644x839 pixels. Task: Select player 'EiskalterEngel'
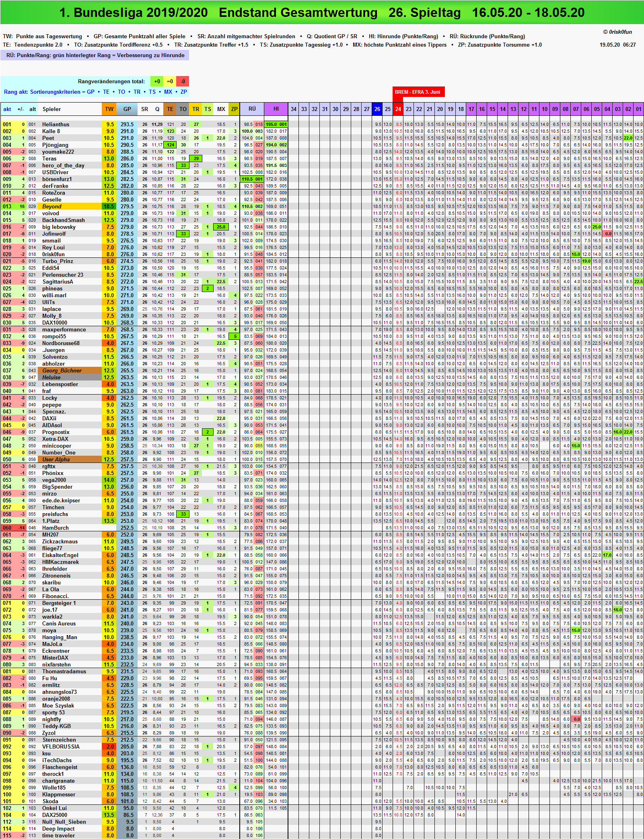click(x=60, y=555)
